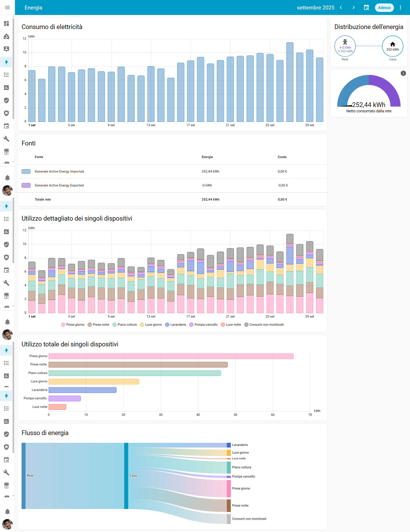Click the blue Energy Imported color swatch
Viewport: 410px width, 532px height.
point(26,171)
